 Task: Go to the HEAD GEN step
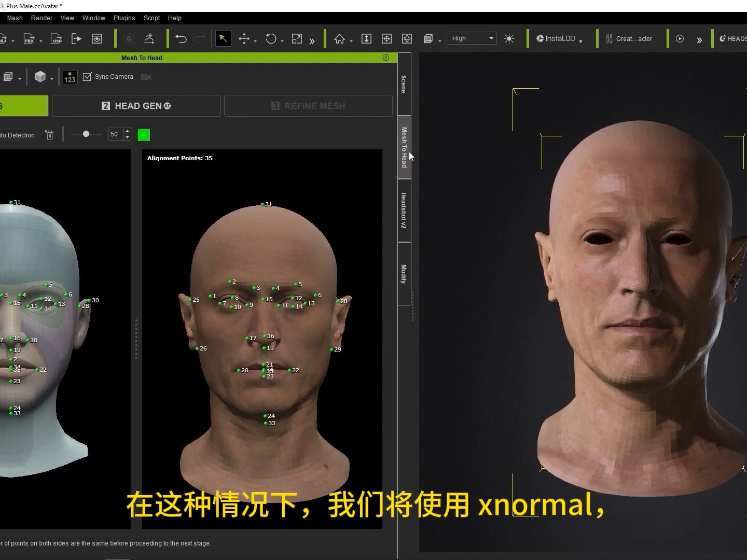point(136,106)
